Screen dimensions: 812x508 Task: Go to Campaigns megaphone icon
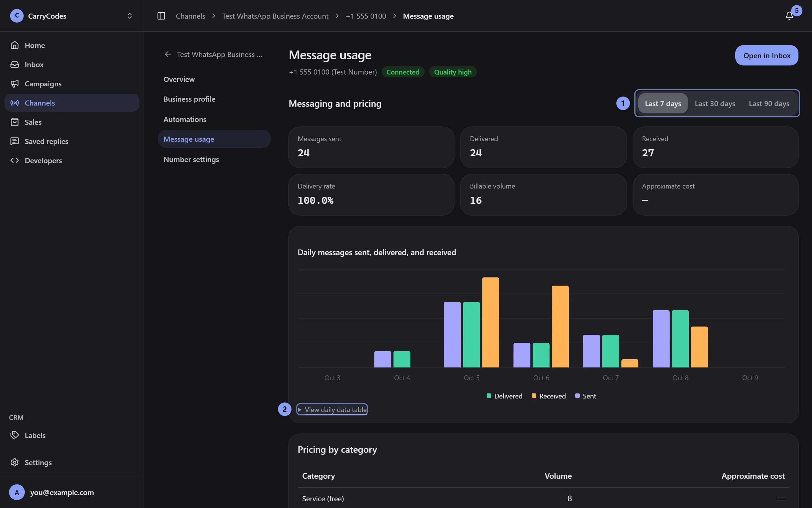click(14, 83)
